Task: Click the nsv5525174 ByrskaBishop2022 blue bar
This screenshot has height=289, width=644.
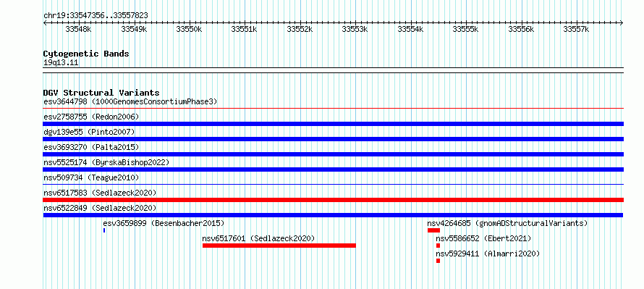Action: pos(333,169)
